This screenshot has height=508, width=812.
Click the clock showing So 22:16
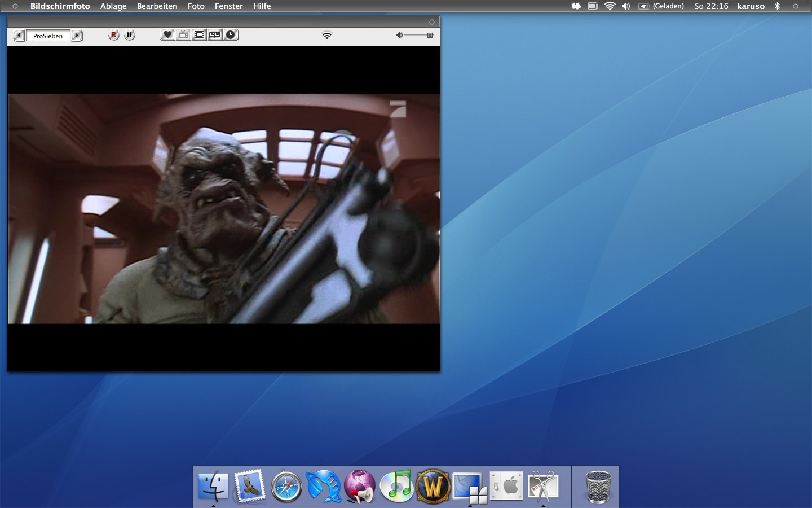click(x=711, y=6)
